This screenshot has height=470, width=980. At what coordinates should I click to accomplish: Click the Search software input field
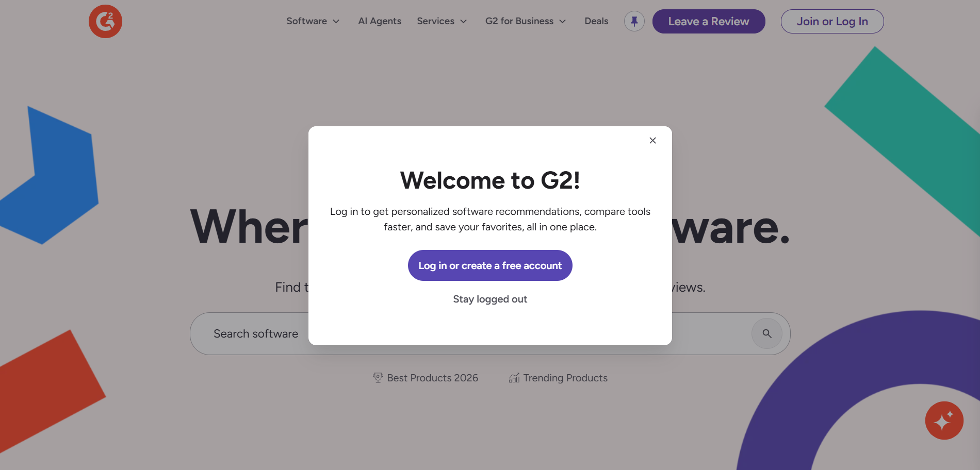click(490, 333)
